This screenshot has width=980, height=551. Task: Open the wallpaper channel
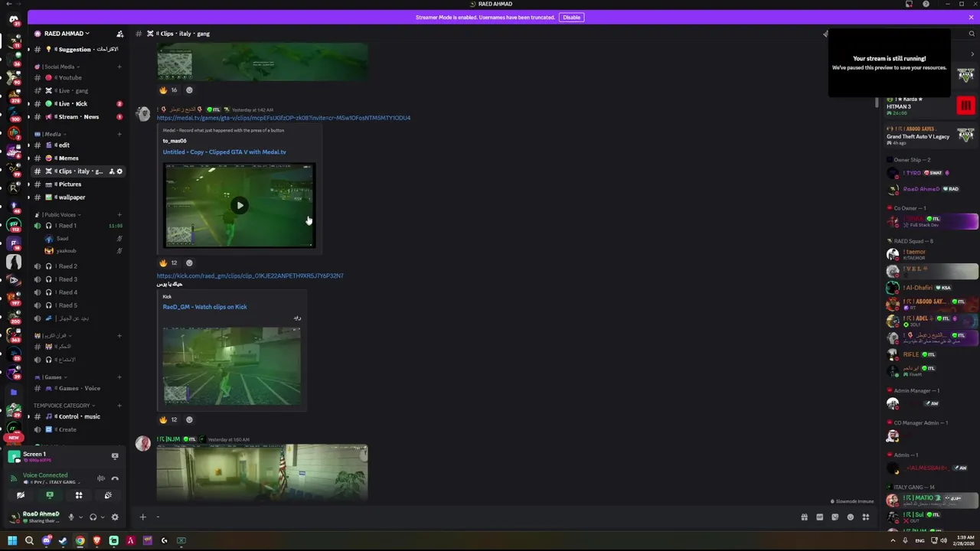[x=77, y=197]
